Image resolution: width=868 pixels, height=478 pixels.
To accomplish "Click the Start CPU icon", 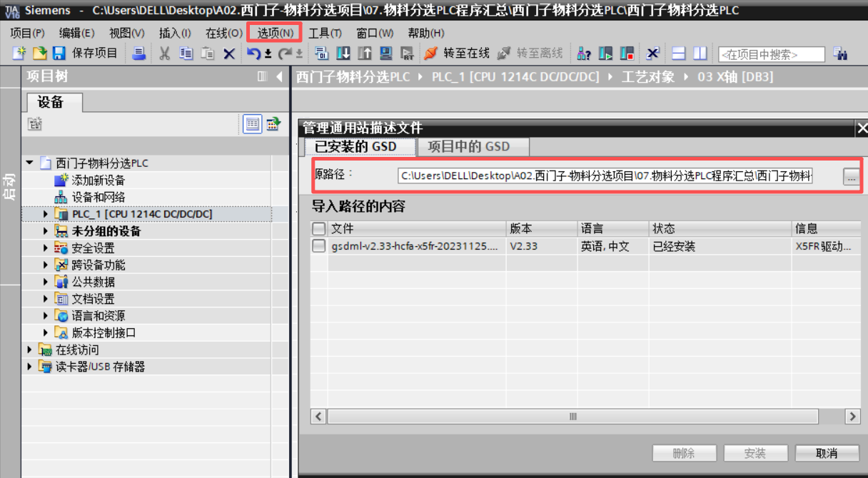I will click(605, 54).
